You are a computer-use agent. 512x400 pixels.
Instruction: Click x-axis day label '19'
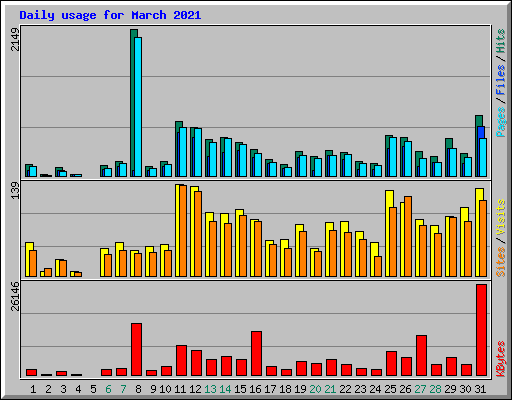pyautogui.click(x=300, y=389)
